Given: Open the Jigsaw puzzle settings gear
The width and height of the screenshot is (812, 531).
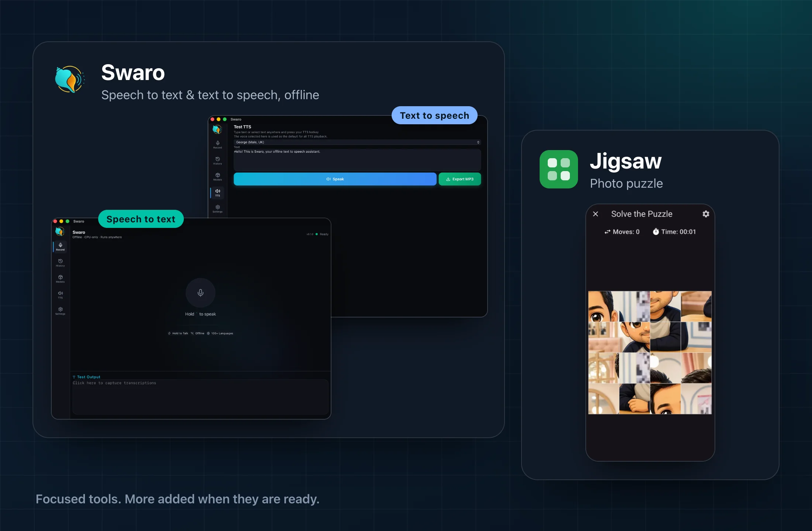Looking at the screenshot, I should [706, 214].
